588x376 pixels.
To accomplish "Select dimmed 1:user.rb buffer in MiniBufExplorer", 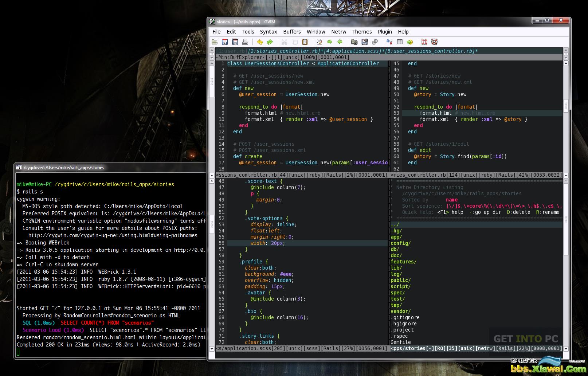I will pyautogui.click(x=232, y=51).
